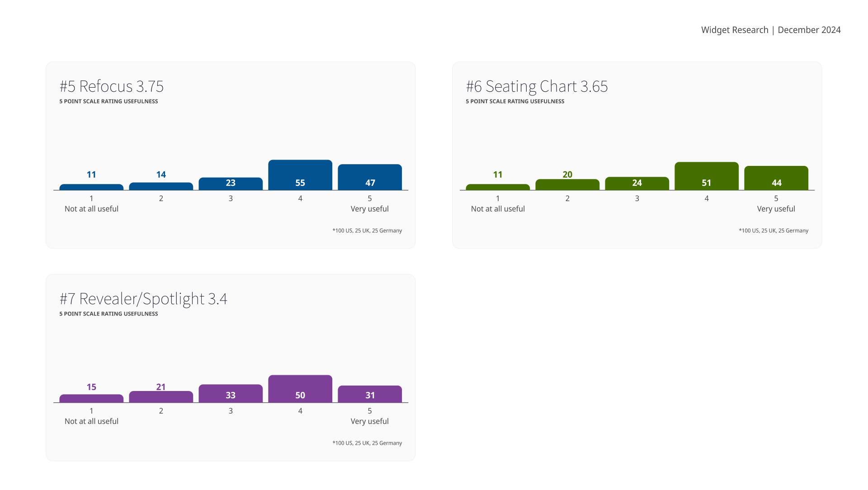Click the "Widget Research | December 2024" header
Image resolution: width=868 pixels, height=490 pixels.
(771, 30)
